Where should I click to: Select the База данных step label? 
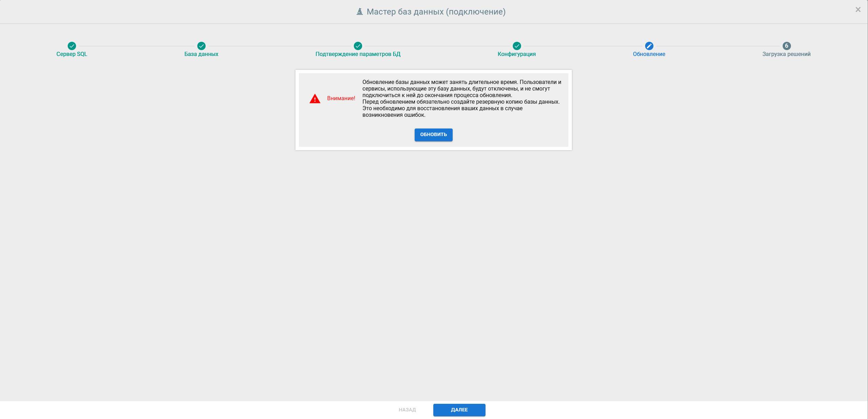tap(201, 54)
